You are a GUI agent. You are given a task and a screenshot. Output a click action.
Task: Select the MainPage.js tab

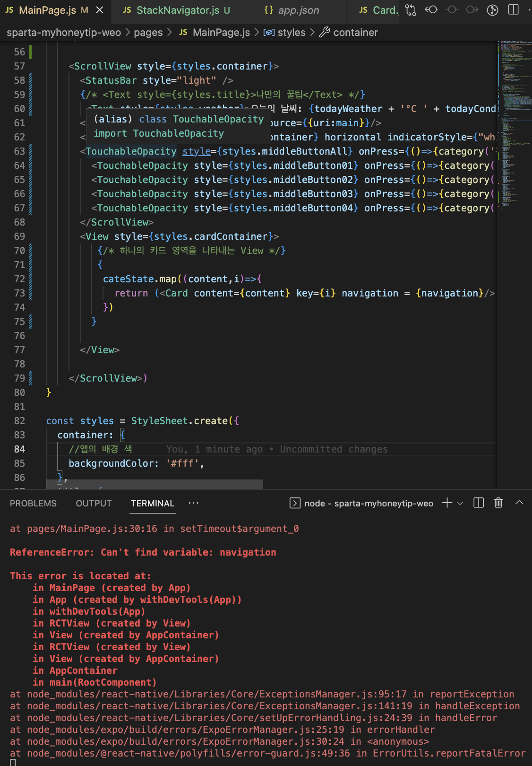(47, 10)
